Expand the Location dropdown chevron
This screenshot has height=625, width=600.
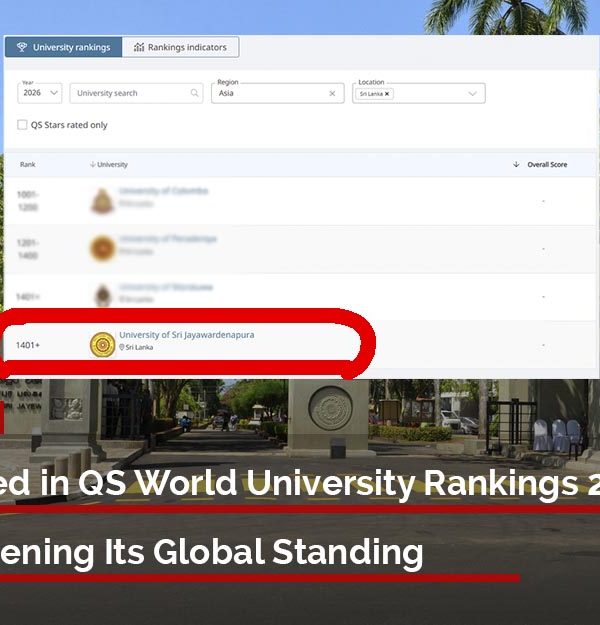coord(473,93)
